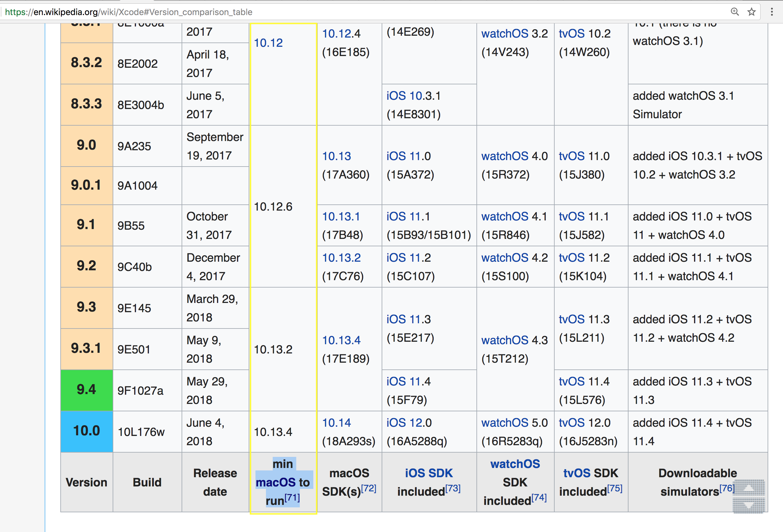Open footnote reference 71
This screenshot has width=783, height=532.
click(292, 498)
